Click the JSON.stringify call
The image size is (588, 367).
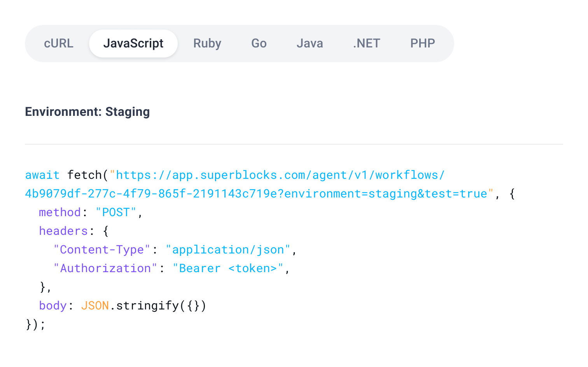tap(144, 306)
